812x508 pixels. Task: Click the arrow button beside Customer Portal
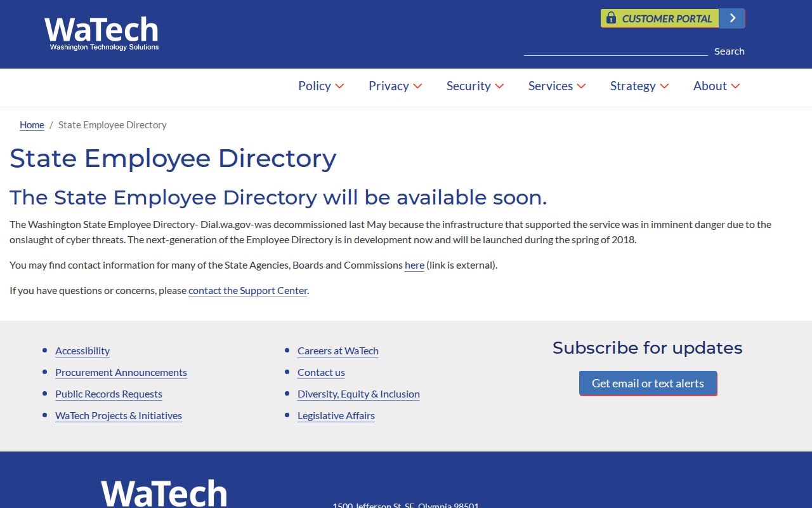[732, 18]
